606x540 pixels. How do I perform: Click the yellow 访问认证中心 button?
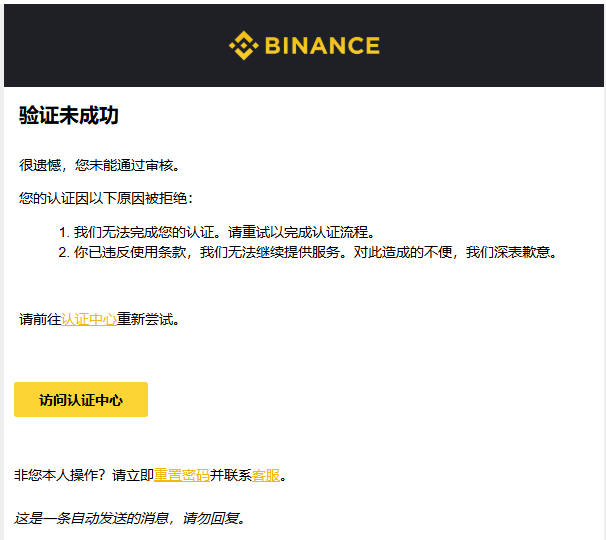81,400
